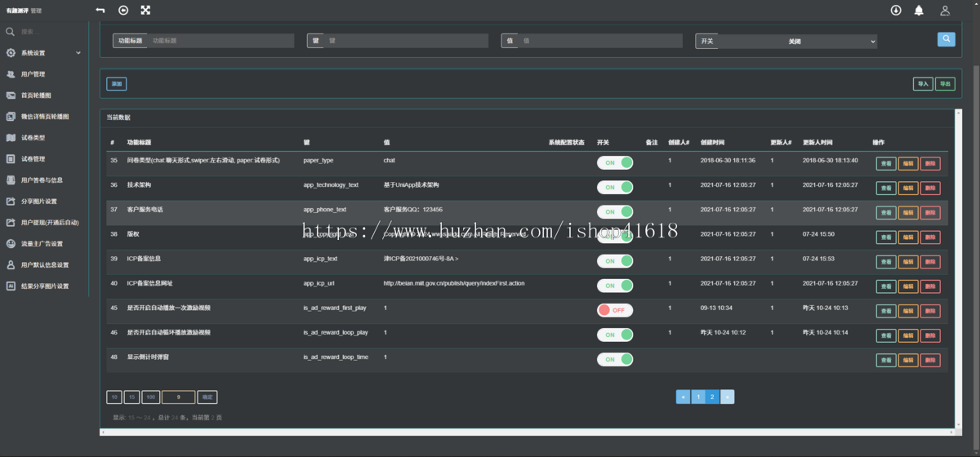Click the blue search magnifier button
The height and width of the screenshot is (457, 980).
pyautogui.click(x=946, y=39)
